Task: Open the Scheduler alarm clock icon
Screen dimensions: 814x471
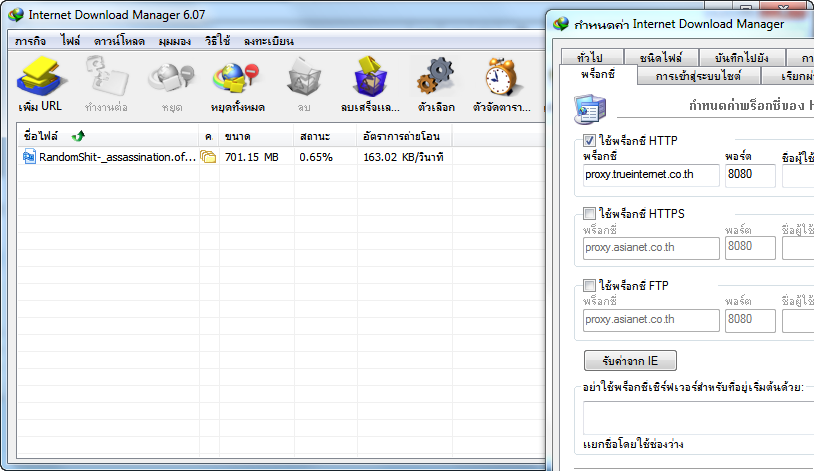Action: [x=501, y=77]
